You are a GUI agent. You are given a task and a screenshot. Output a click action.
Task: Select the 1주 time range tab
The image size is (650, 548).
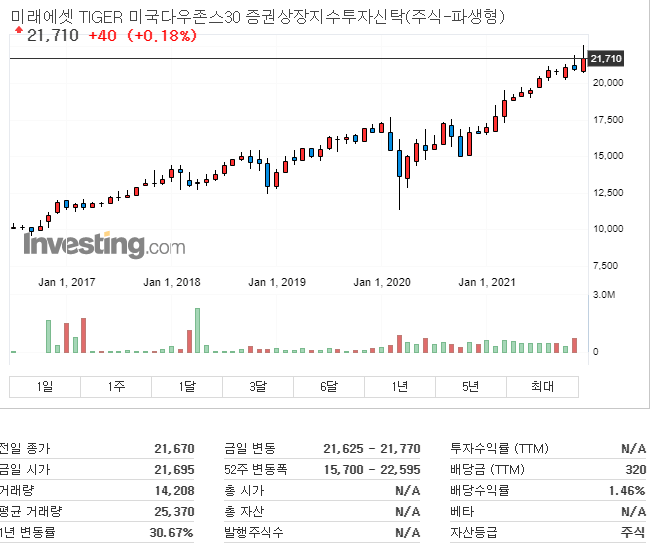pyautogui.click(x=116, y=387)
